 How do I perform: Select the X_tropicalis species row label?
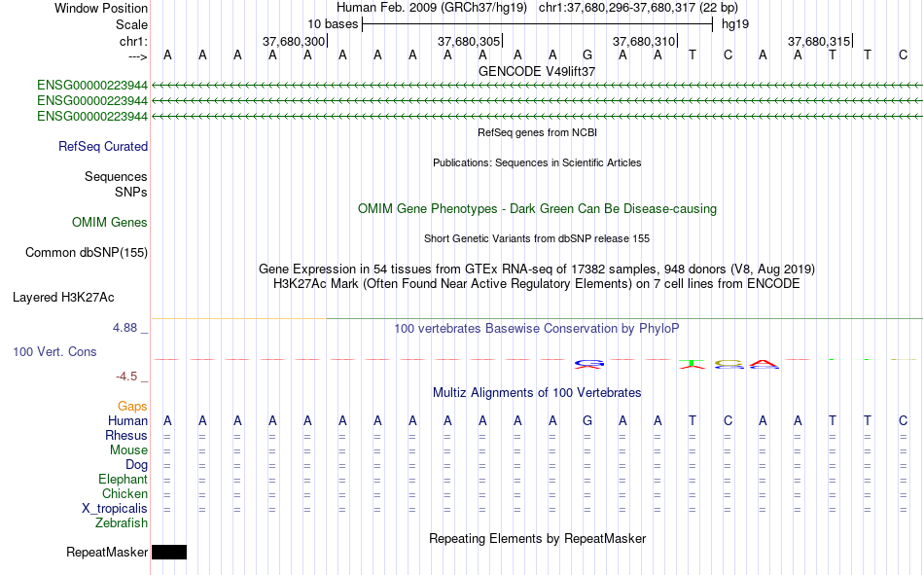[115, 509]
